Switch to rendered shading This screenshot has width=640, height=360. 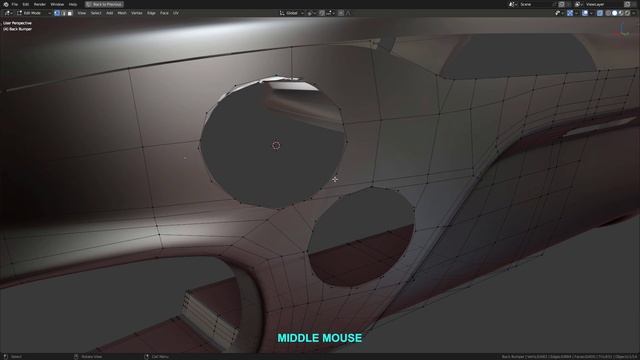(x=627, y=13)
